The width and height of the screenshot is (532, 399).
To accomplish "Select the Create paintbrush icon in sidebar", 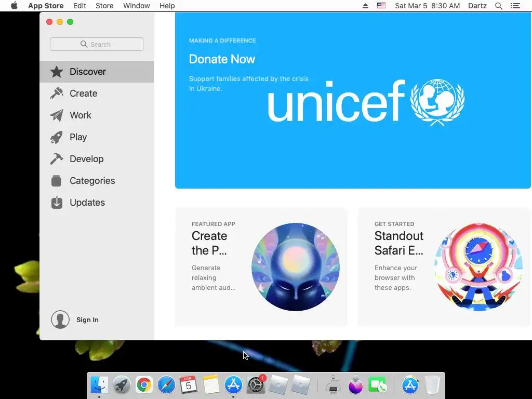I will 57,94.
